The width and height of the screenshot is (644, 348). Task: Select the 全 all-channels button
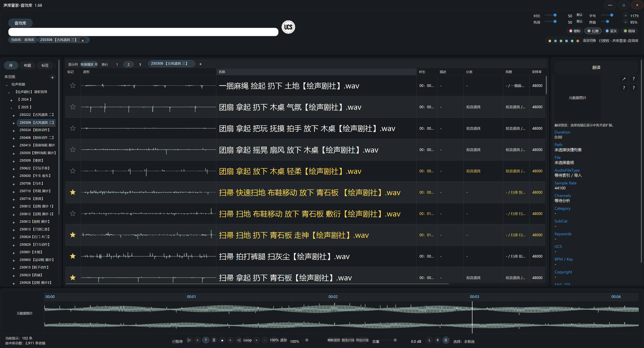(x=446, y=340)
